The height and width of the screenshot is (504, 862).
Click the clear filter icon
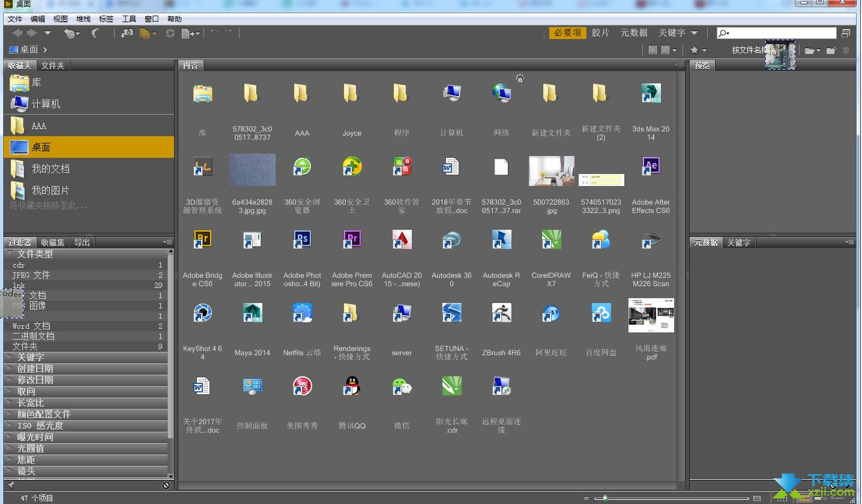[x=166, y=485]
